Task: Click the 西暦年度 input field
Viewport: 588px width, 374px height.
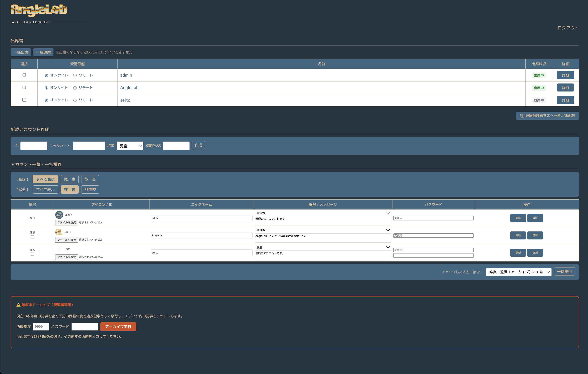Action: point(41,327)
